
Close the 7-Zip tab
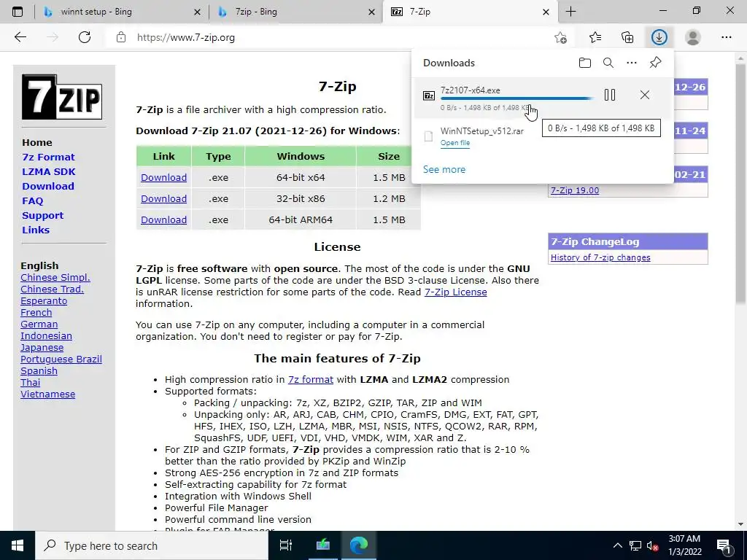pyautogui.click(x=546, y=12)
